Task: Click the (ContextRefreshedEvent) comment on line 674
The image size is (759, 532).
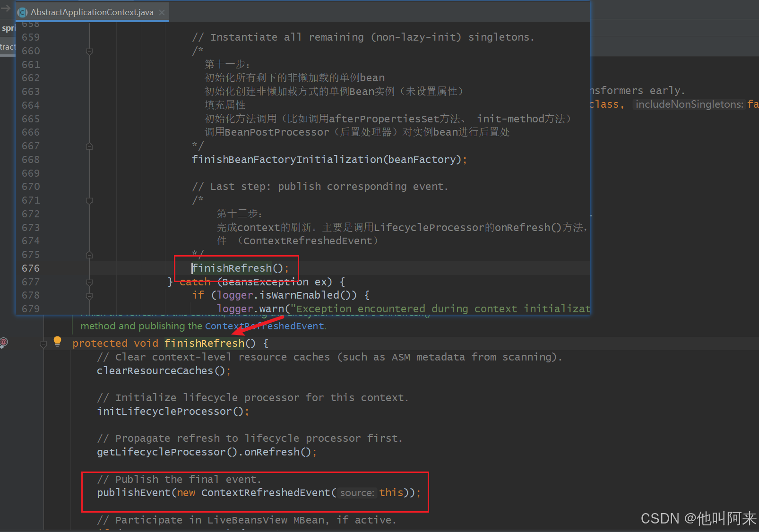Action: tap(298, 241)
